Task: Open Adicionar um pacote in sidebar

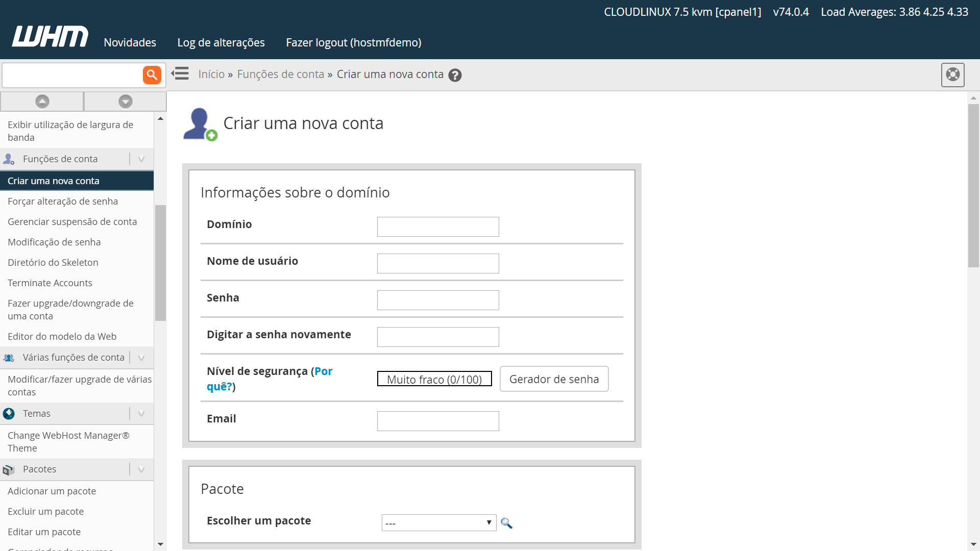Action: pyautogui.click(x=52, y=491)
